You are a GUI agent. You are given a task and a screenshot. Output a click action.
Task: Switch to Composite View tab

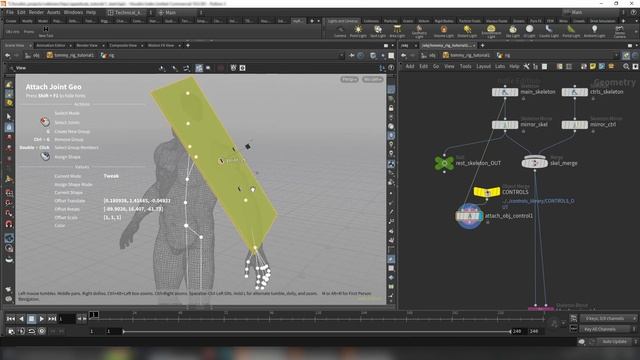tap(123, 45)
